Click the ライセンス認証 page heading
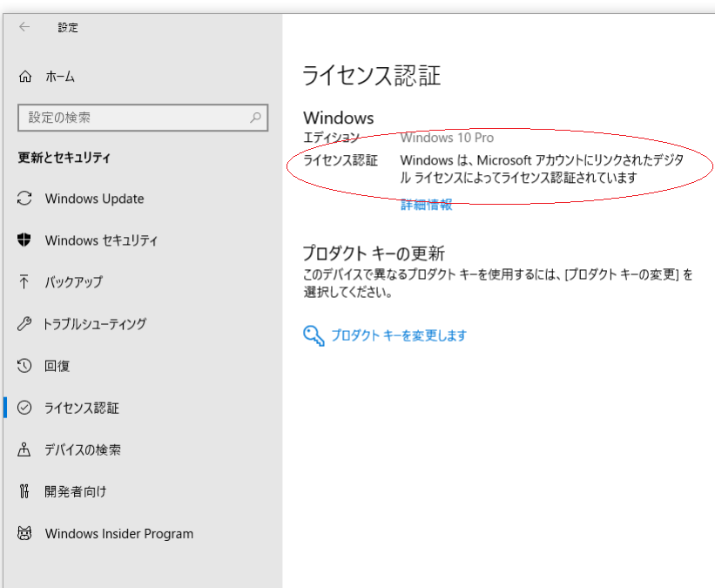This screenshot has height=588, width=715. tap(371, 75)
